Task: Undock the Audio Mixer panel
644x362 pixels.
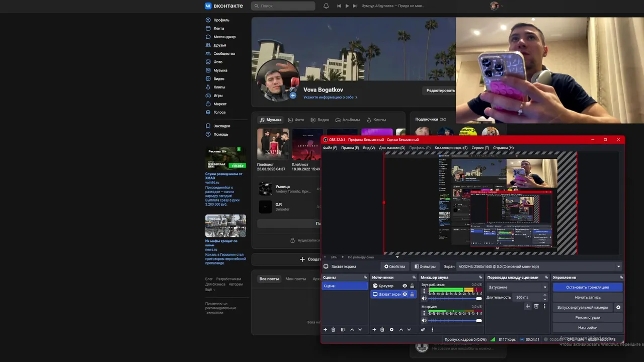Action: click(x=480, y=278)
